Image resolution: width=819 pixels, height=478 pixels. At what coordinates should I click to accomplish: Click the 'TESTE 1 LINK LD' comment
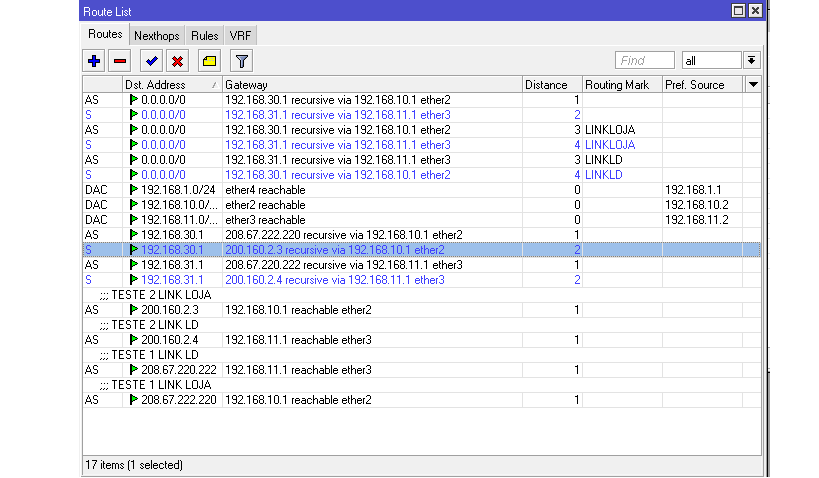(x=149, y=355)
